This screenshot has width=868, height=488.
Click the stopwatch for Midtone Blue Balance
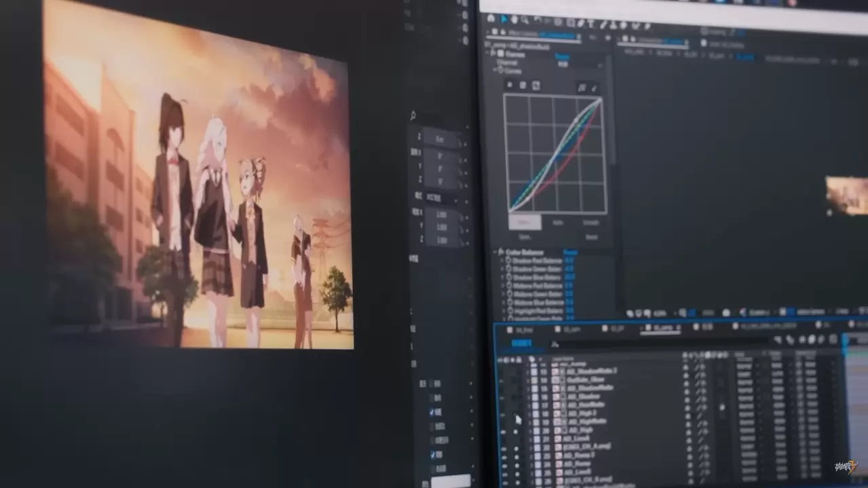(508, 303)
